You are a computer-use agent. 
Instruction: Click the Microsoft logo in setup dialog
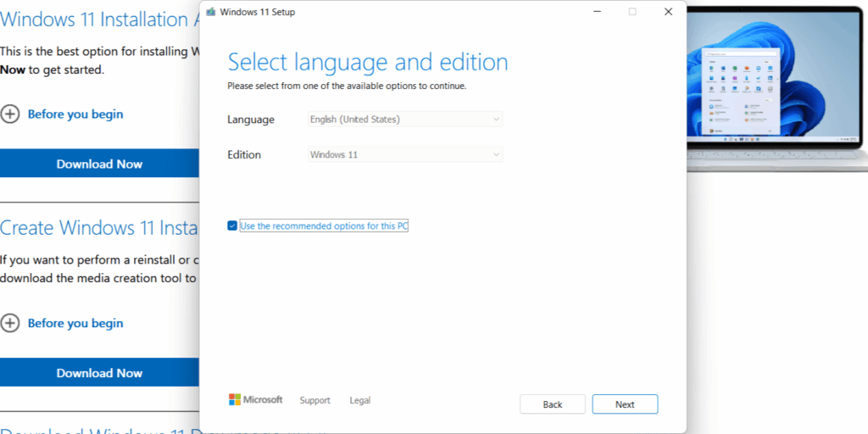[x=256, y=400]
